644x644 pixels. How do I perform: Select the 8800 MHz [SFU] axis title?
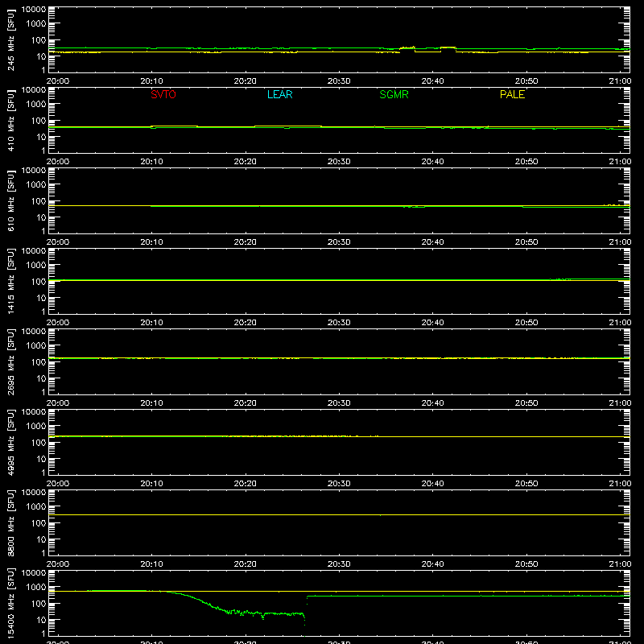[x=10, y=522]
